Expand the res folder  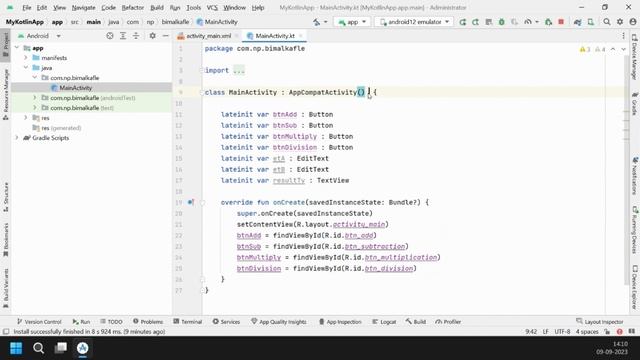(26, 118)
